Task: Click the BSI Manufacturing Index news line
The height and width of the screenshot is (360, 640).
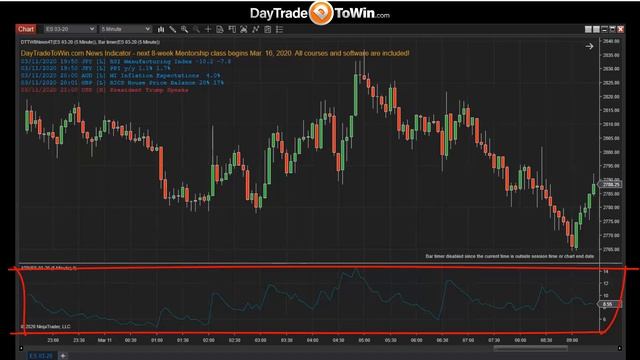Action: (126, 61)
